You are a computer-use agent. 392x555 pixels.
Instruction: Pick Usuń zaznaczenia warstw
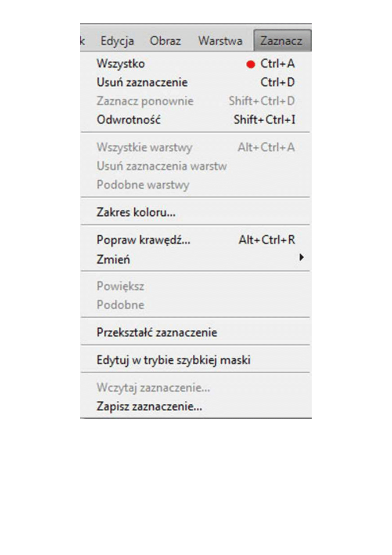(162, 166)
